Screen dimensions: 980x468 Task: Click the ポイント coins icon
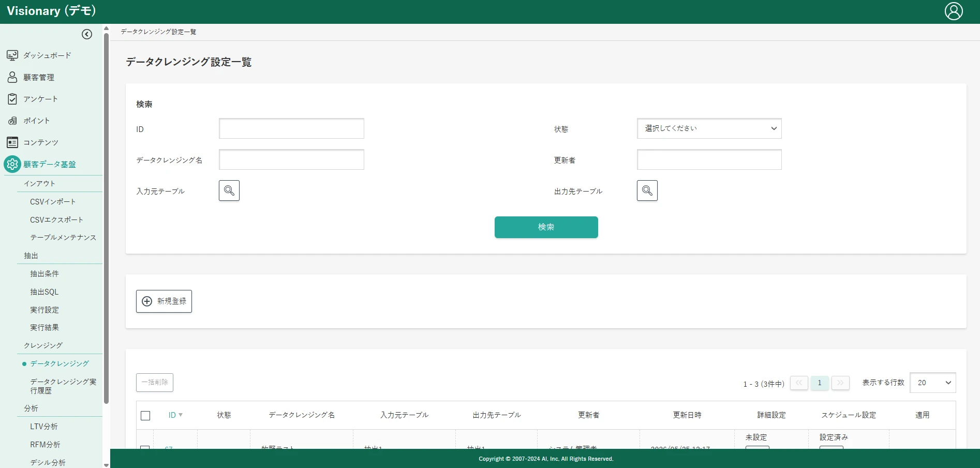point(12,121)
